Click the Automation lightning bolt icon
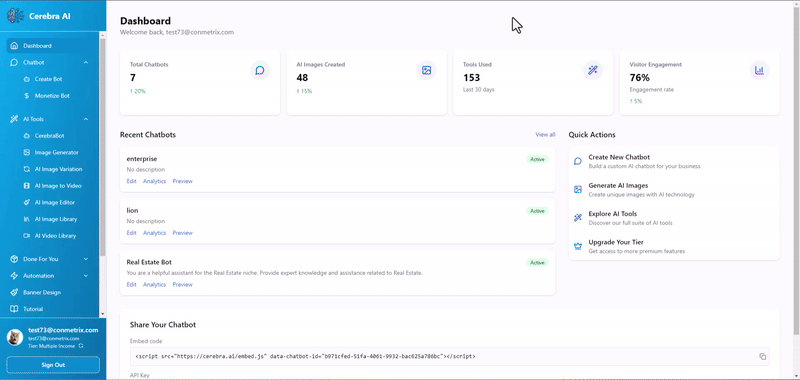Viewport: 800px width, 380px height. pyautogui.click(x=14, y=275)
